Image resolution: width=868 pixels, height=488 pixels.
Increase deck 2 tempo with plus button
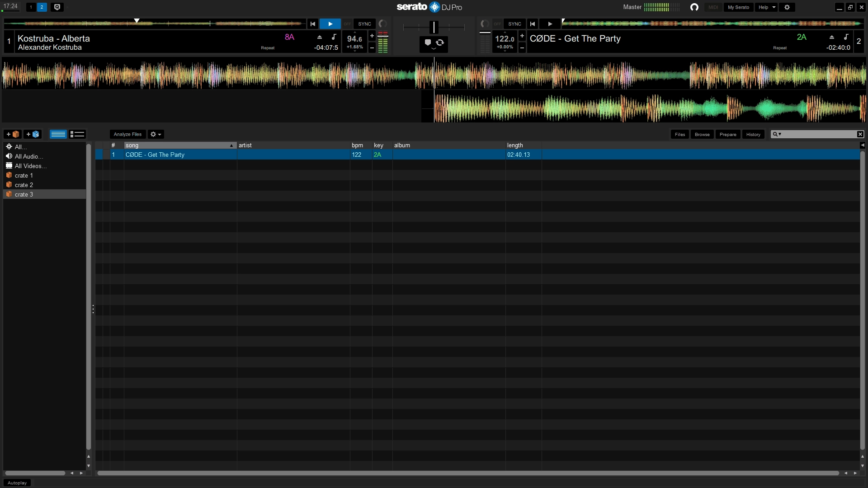pyautogui.click(x=522, y=36)
